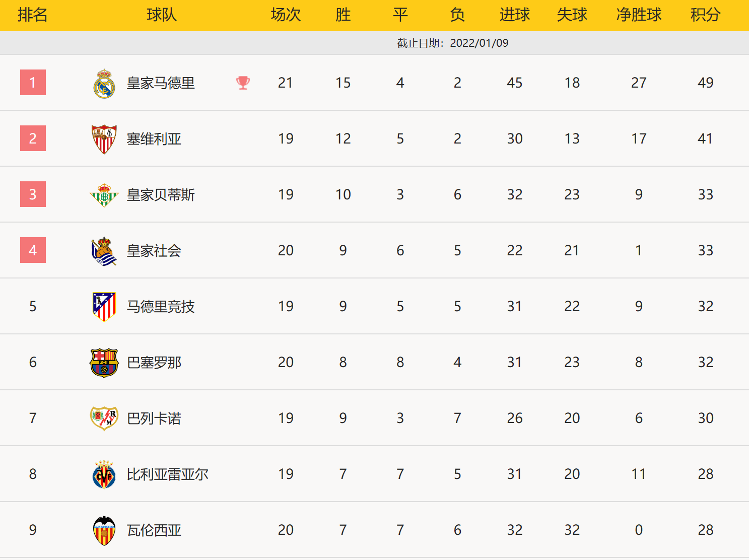
Task: Click the Sevilla club crest
Action: [x=104, y=139]
